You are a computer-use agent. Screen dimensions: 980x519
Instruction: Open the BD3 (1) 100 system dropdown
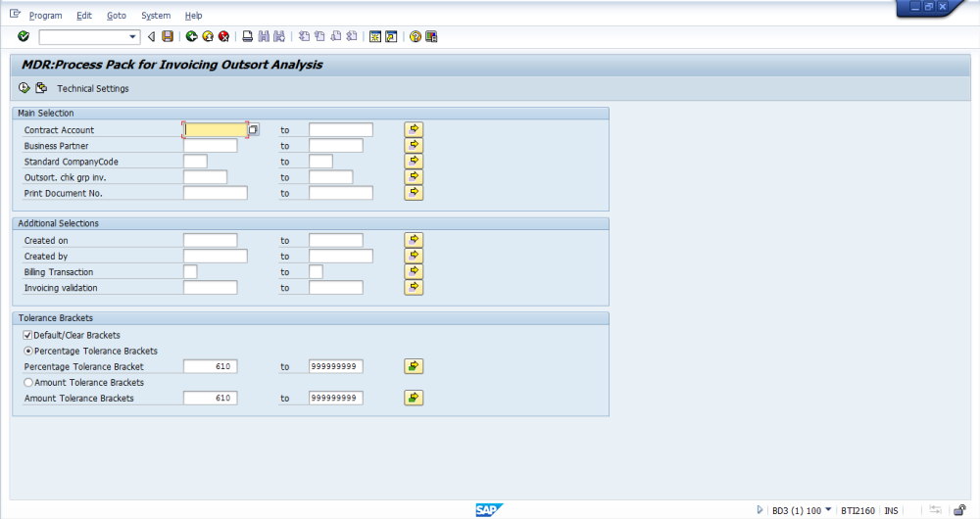828,509
